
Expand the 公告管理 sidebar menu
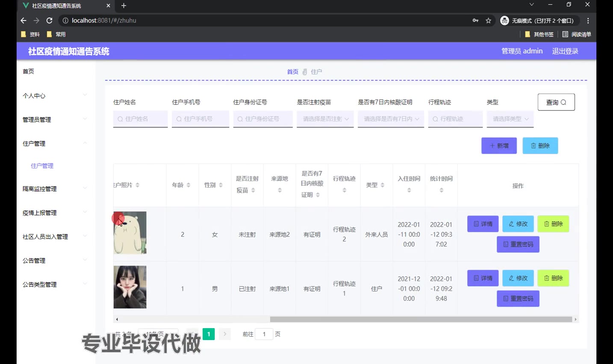[x=54, y=261]
